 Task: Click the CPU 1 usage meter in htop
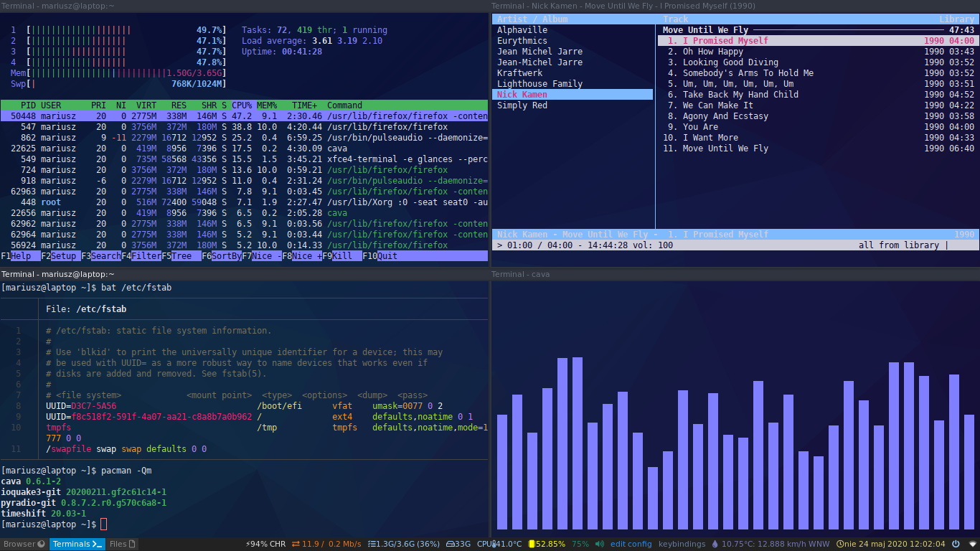click(118, 30)
